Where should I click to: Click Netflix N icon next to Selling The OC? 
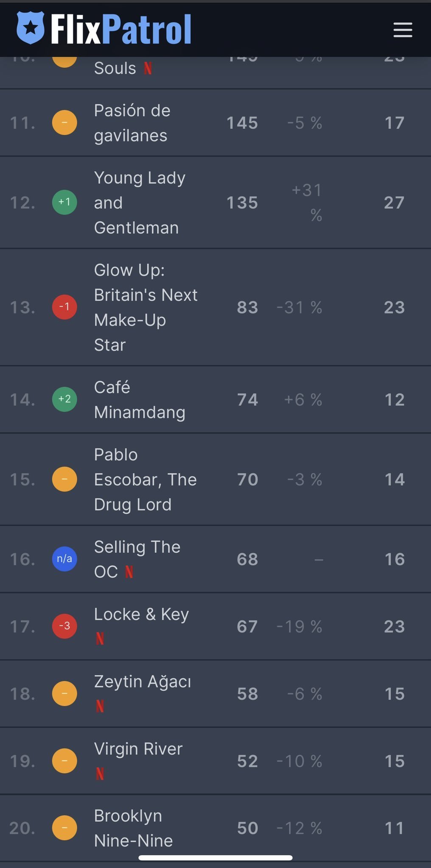[x=129, y=572]
